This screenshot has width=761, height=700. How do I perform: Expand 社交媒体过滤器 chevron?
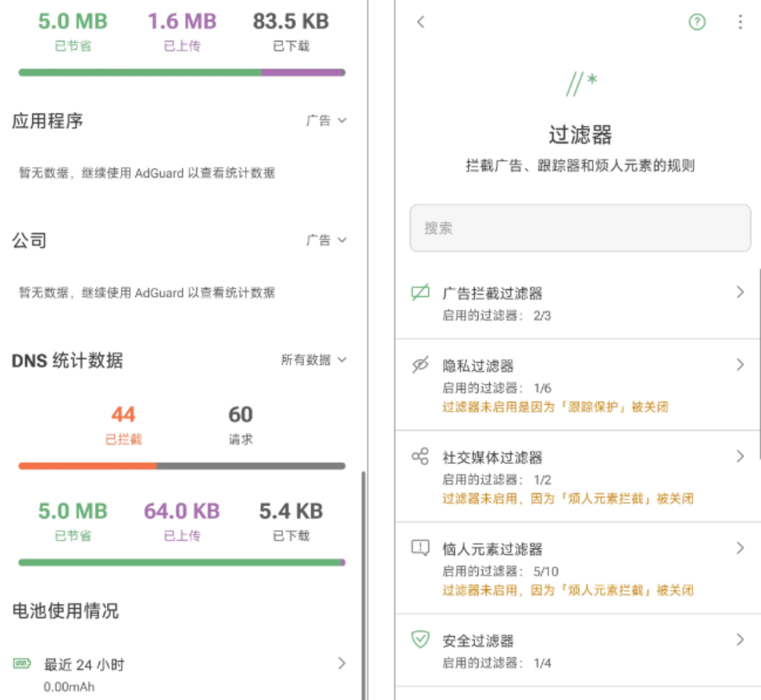[x=740, y=456]
